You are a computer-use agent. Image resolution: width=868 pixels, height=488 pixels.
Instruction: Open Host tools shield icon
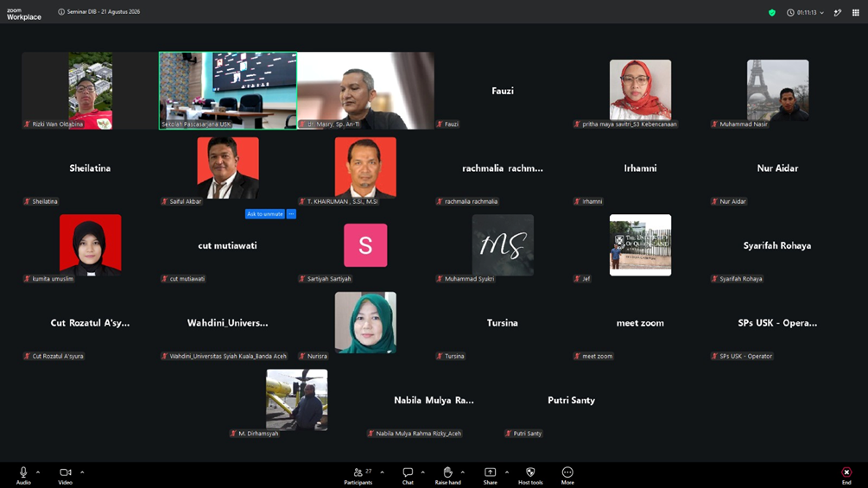530,472
